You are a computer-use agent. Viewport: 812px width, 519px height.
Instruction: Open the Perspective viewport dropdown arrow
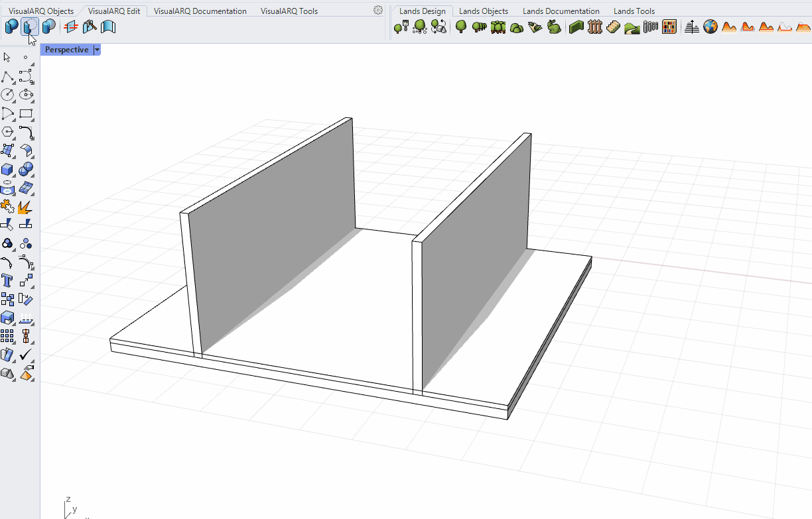(x=97, y=50)
